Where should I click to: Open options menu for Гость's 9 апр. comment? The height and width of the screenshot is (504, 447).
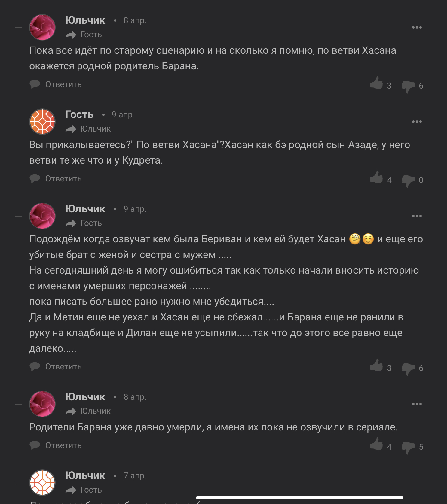(x=417, y=122)
